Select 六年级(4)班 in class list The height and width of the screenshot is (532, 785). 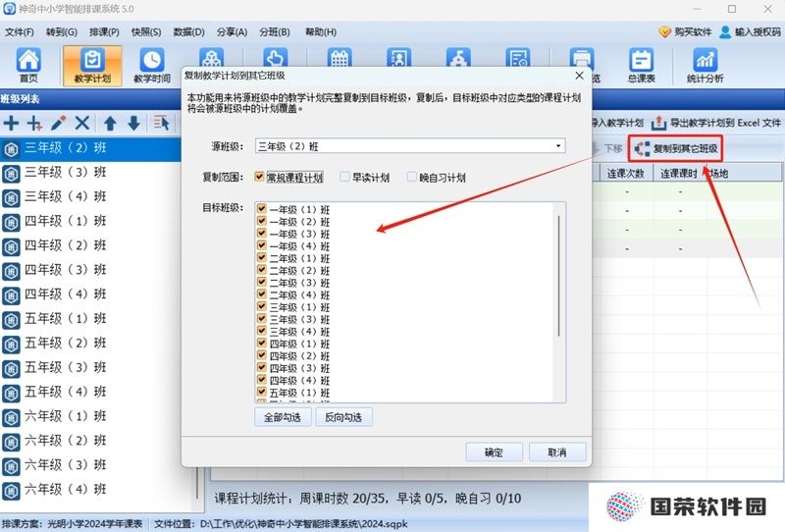(98, 490)
